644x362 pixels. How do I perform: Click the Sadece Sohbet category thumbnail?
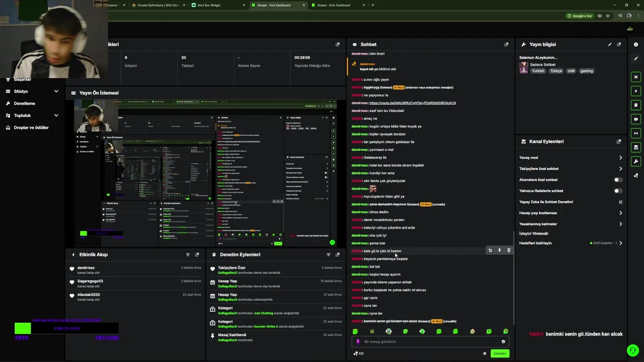pyautogui.click(x=524, y=68)
